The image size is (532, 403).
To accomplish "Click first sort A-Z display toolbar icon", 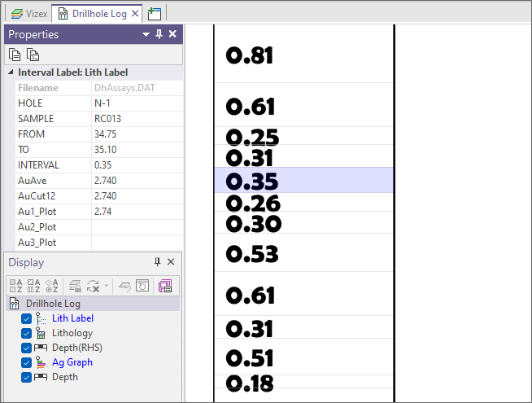I will point(16,286).
